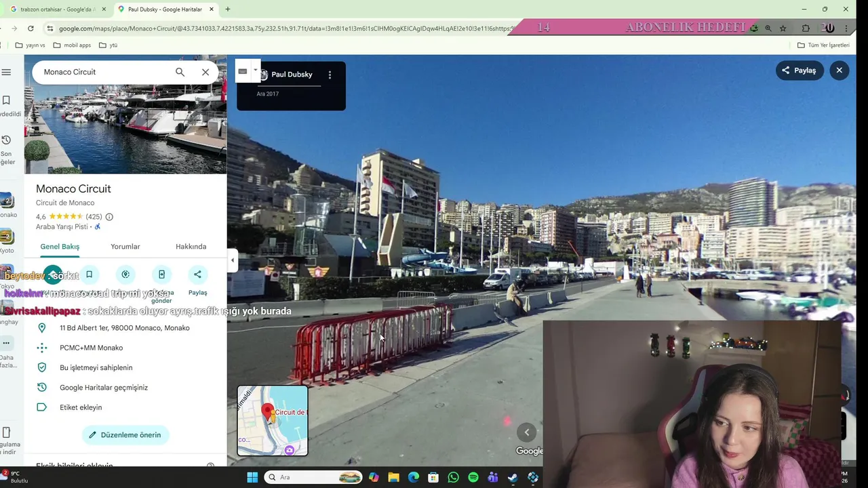Open Microsoft Edge from the taskbar
Image resolution: width=868 pixels, height=488 pixels.
[414, 477]
